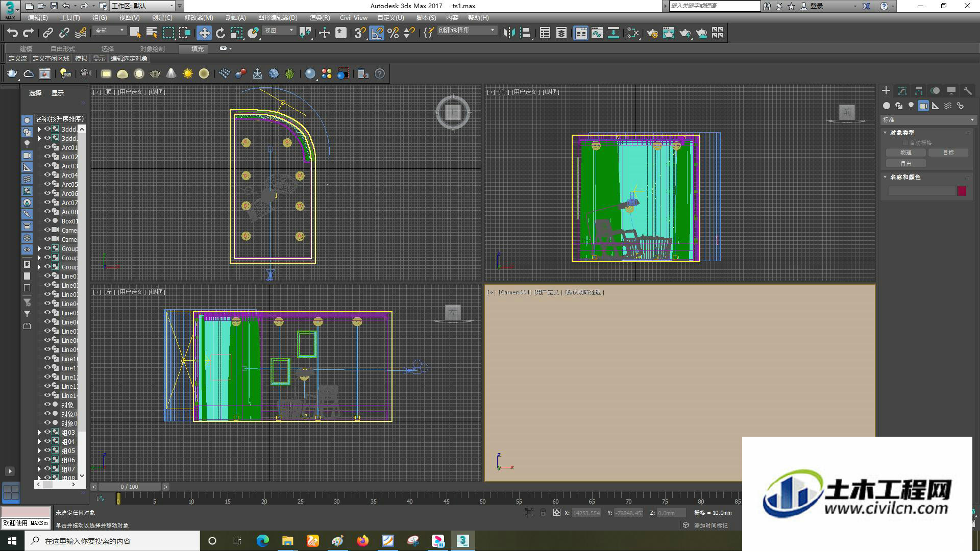Expand the 组03 group in scene explorer
The width and height of the screenshot is (980, 552).
pos(39,433)
